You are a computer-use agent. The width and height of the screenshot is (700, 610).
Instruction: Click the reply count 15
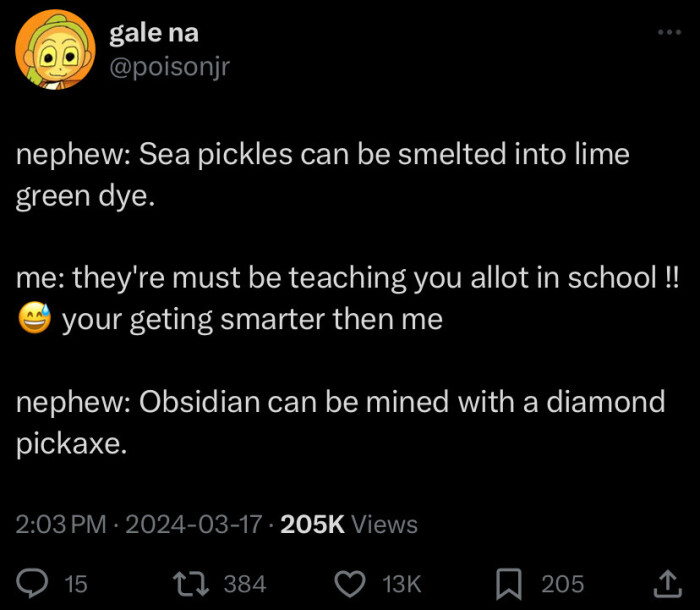(x=76, y=584)
